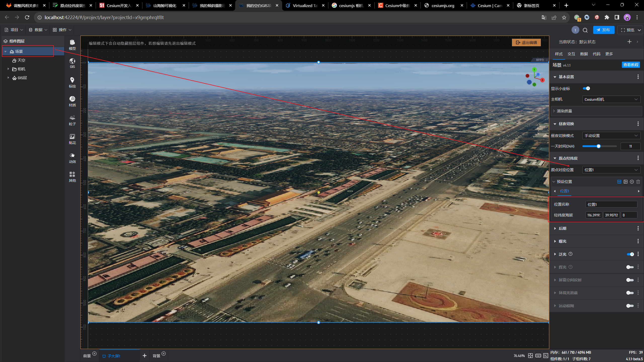Click the trash icon in 预设位置 row
Viewport: 644px width, 362px height.
pyautogui.click(x=638, y=182)
